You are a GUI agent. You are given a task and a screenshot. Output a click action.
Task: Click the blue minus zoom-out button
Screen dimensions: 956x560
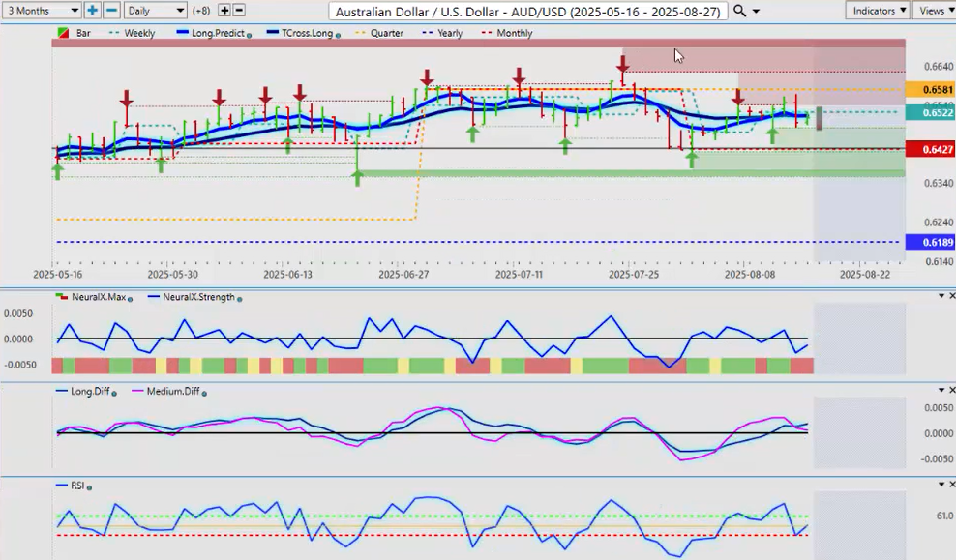pyautogui.click(x=111, y=10)
